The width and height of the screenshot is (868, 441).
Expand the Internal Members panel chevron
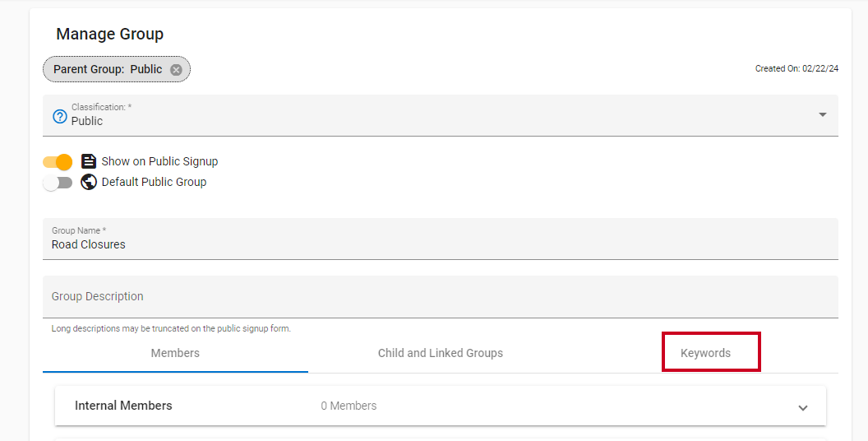coord(803,408)
